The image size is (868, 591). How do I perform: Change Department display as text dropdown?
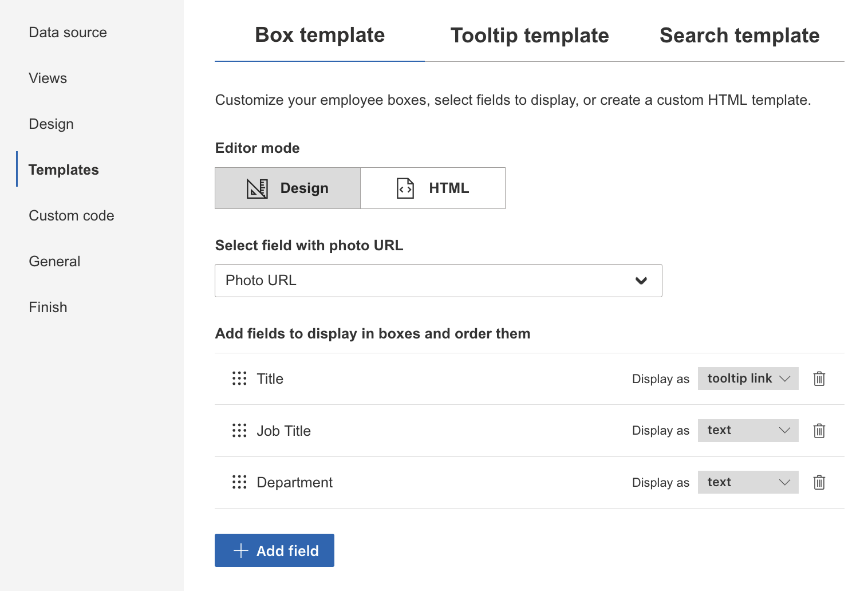point(748,482)
